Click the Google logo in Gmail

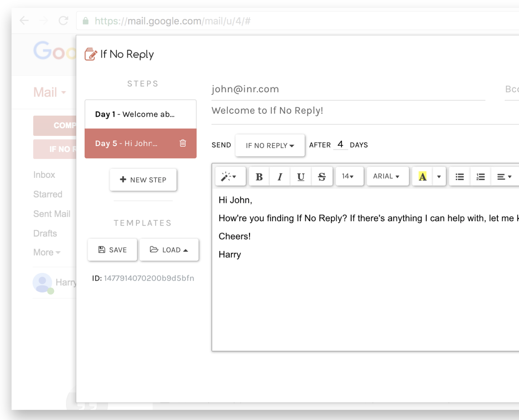click(55, 51)
